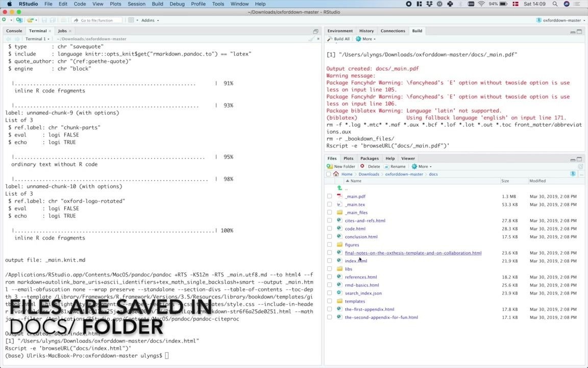Click the Home house icon in breadcrumb
588x368 pixels.
[336, 174]
